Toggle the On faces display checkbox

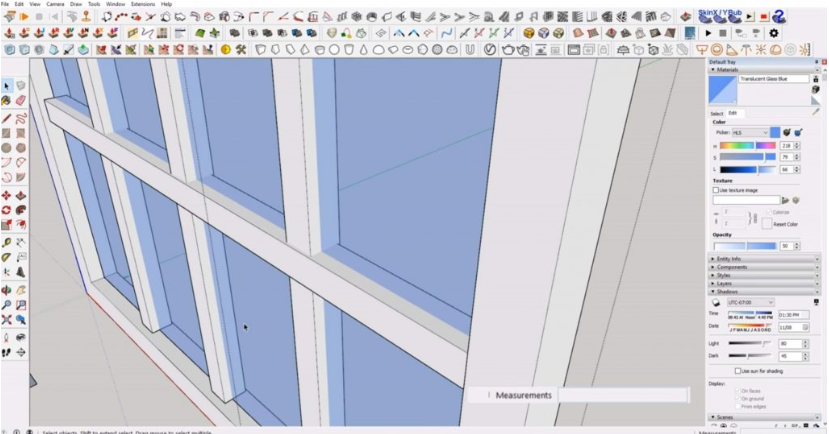coord(738,391)
